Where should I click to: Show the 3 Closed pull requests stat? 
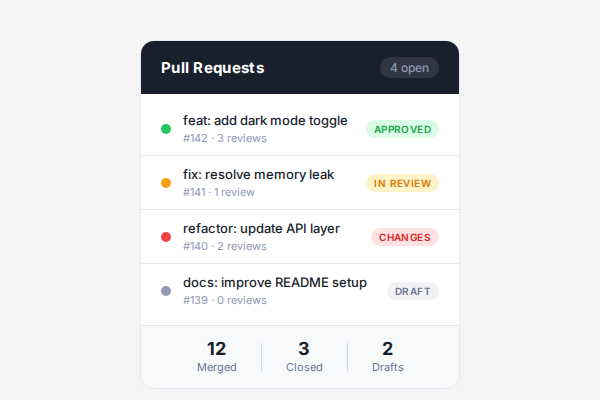point(304,356)
